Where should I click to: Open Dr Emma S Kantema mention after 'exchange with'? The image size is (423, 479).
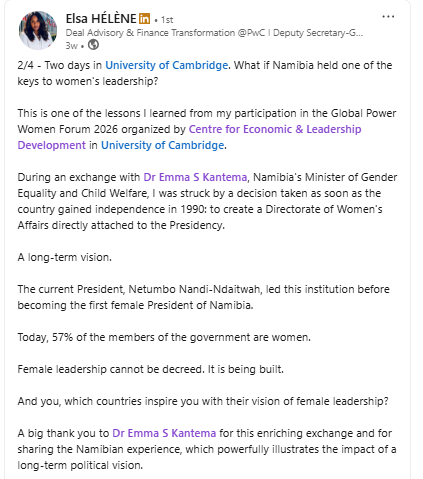(195, 177)
